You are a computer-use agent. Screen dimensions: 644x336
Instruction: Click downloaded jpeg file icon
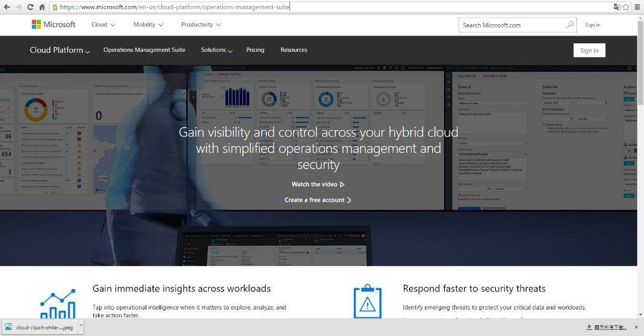[x=8, y=327]
